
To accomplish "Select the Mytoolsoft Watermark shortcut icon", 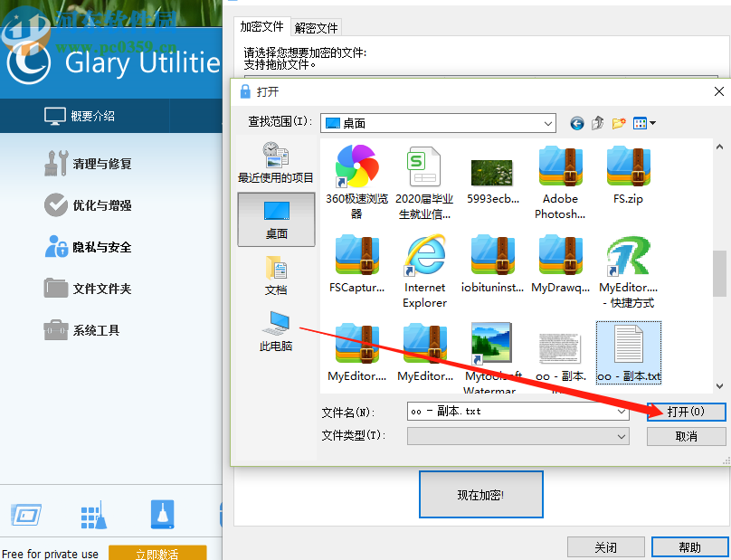I will [491, 343].
